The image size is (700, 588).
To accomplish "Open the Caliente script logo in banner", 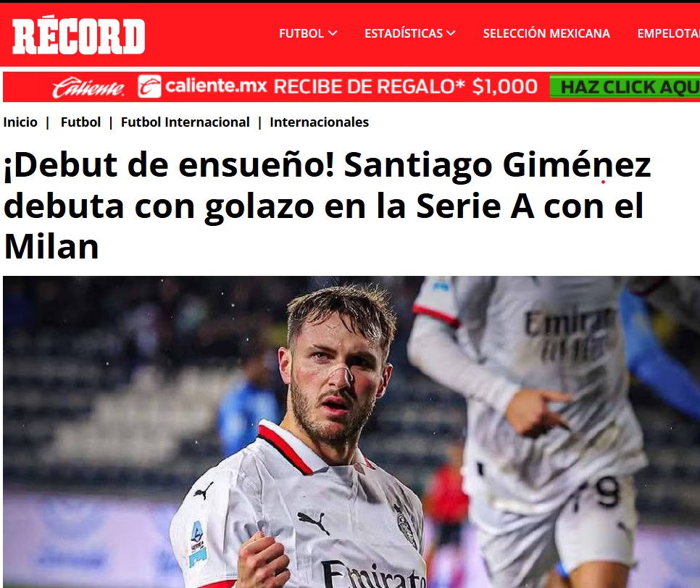I will point(88,88).
